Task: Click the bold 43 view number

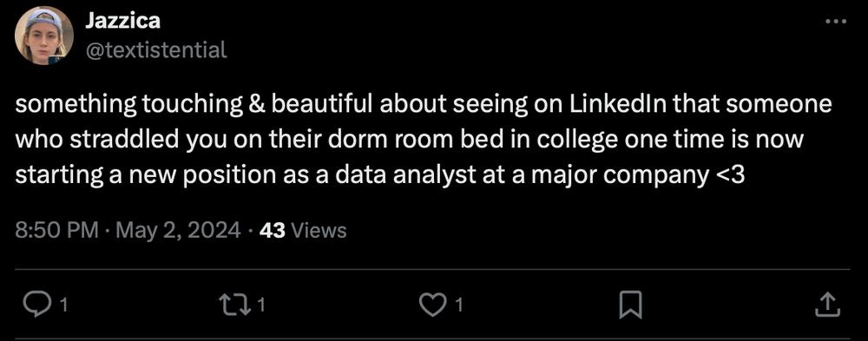Action: tap(272, 230)
